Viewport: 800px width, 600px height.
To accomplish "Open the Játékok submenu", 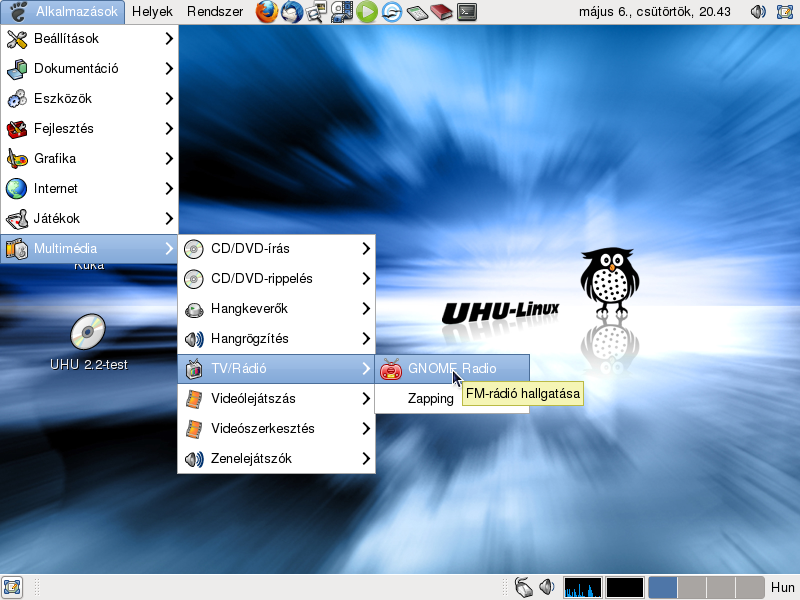I will (x=90, y=219).
